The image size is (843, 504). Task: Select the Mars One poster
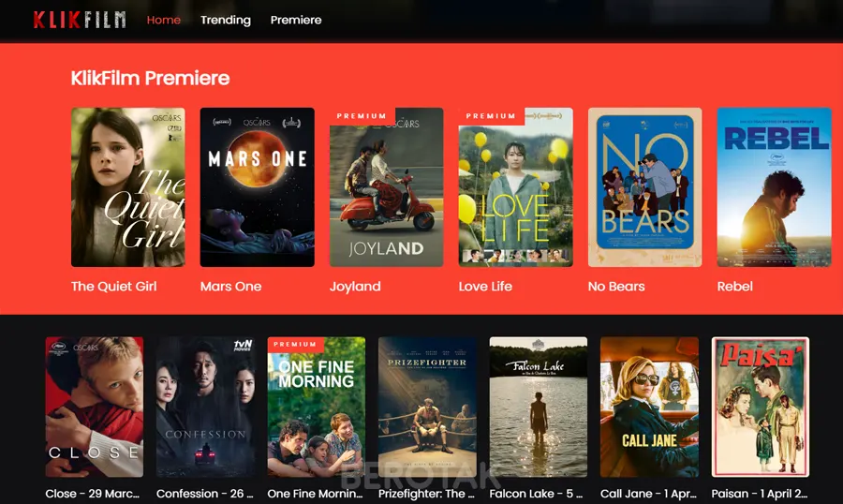coord(258,187)
